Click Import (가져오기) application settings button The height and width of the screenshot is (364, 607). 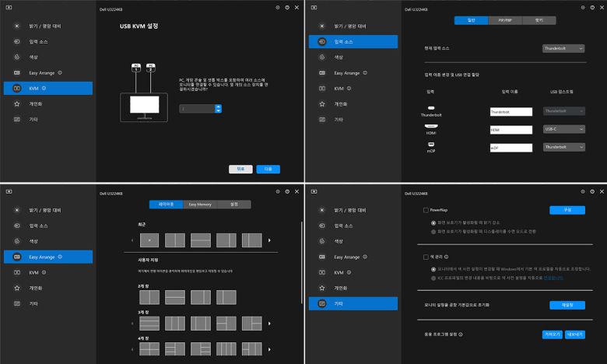coord(553,334)
